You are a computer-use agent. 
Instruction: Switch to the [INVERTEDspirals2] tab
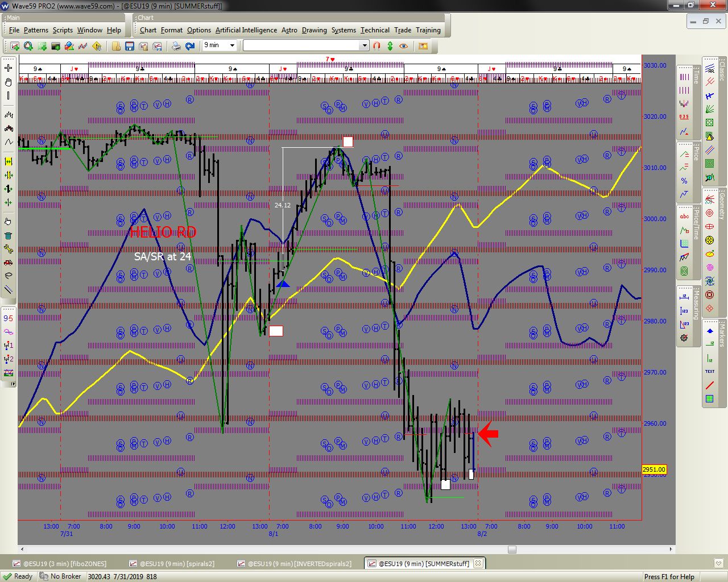[294, 564]
